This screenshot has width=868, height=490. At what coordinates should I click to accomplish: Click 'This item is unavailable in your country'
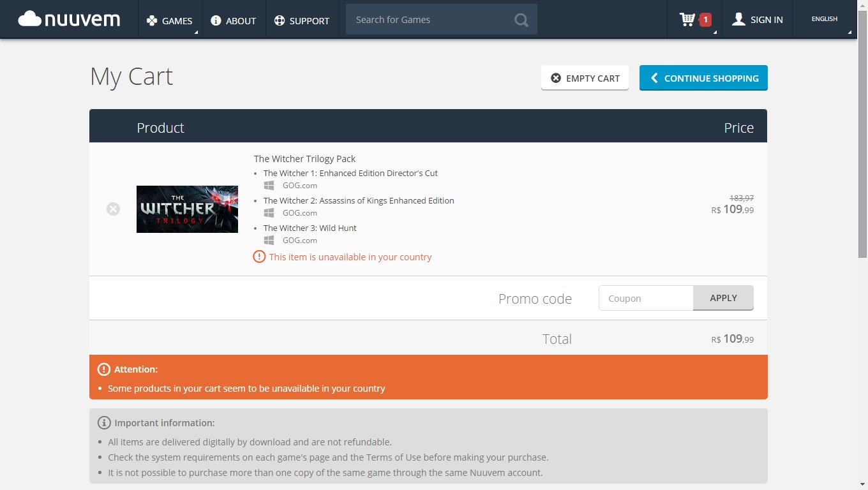350,257
